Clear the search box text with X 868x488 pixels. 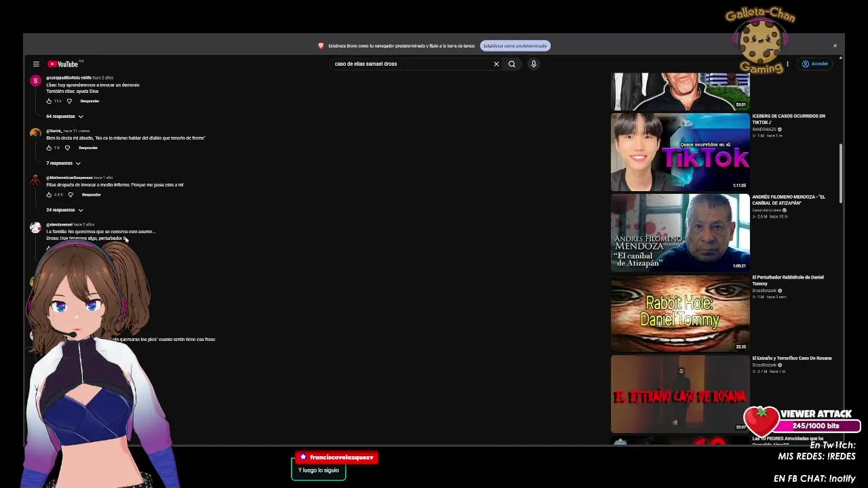pyautogui.click(x=496, y=64)
